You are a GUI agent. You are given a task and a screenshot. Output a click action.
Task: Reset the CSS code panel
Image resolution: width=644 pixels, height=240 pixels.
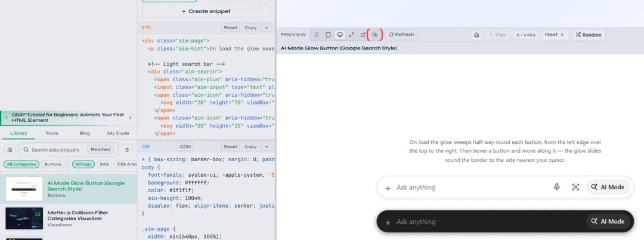point(230,147)
